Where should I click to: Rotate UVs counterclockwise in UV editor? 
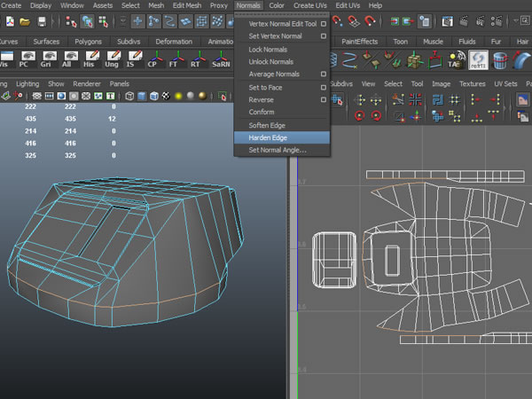360,116
